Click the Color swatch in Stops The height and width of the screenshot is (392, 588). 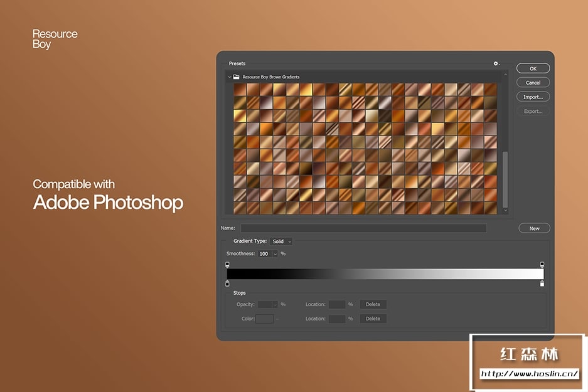[265, 319]
